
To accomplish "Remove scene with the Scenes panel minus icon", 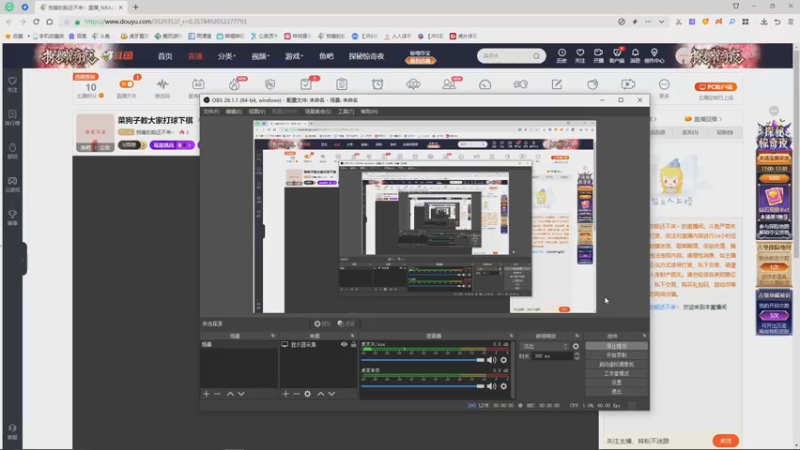I will click(217, 394).
